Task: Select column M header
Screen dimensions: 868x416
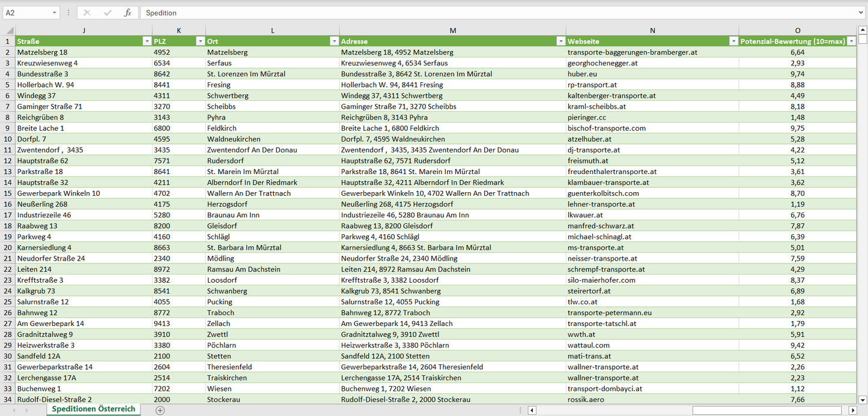Action: click(452, 31)
